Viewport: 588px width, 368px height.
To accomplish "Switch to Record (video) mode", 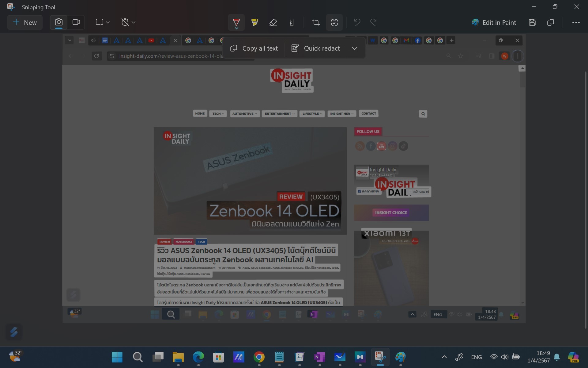I will pos(76,22).
